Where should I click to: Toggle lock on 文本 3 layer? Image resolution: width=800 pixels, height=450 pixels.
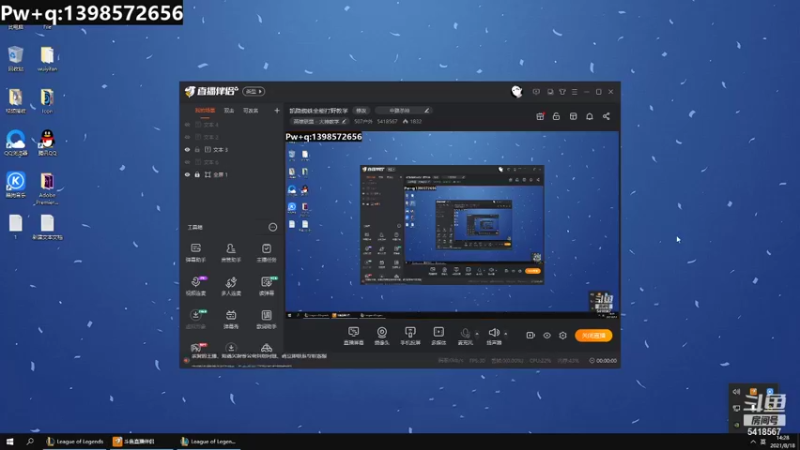[197, 149]
